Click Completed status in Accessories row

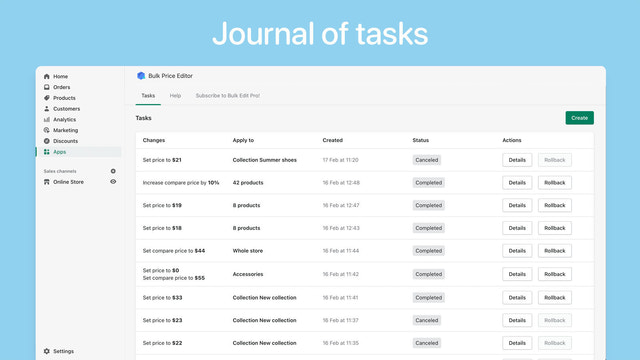click(429, 274)
